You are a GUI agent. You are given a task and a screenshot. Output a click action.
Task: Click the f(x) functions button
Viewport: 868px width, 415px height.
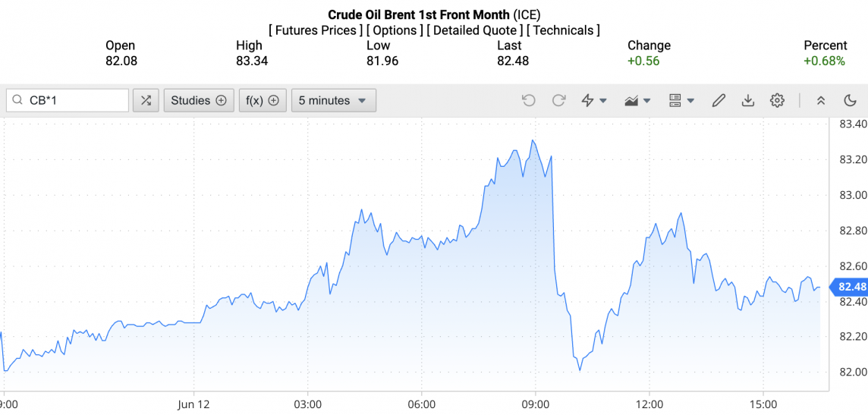point(263,100)
